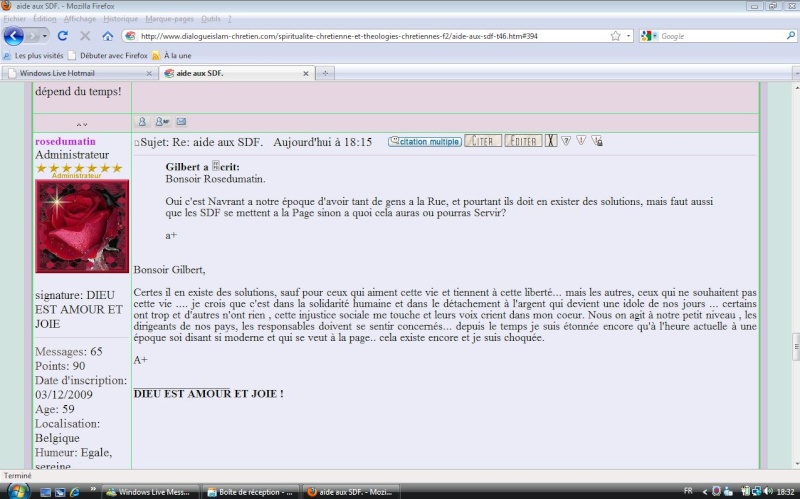Select the address bar URL
The image size is (800, 499).
coord(339,36)
